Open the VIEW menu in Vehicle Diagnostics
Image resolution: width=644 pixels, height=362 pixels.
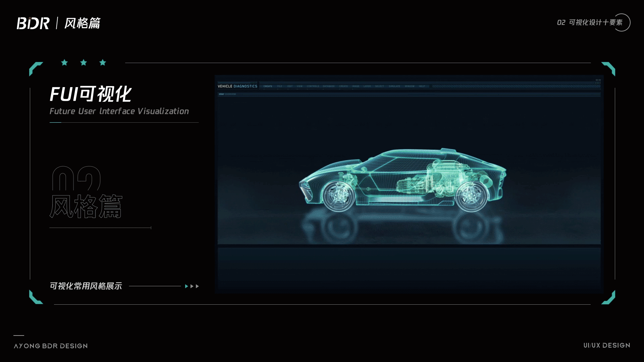(x=300, y=86)
